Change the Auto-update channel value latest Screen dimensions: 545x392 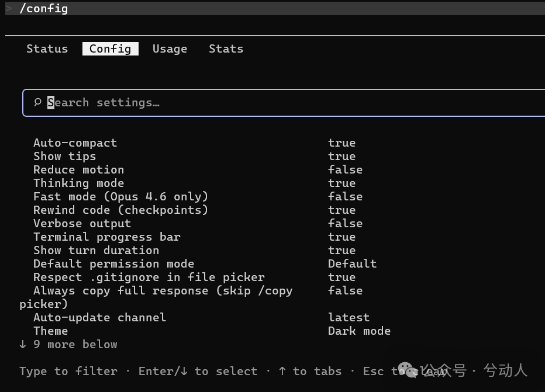(x=349, y=318)
